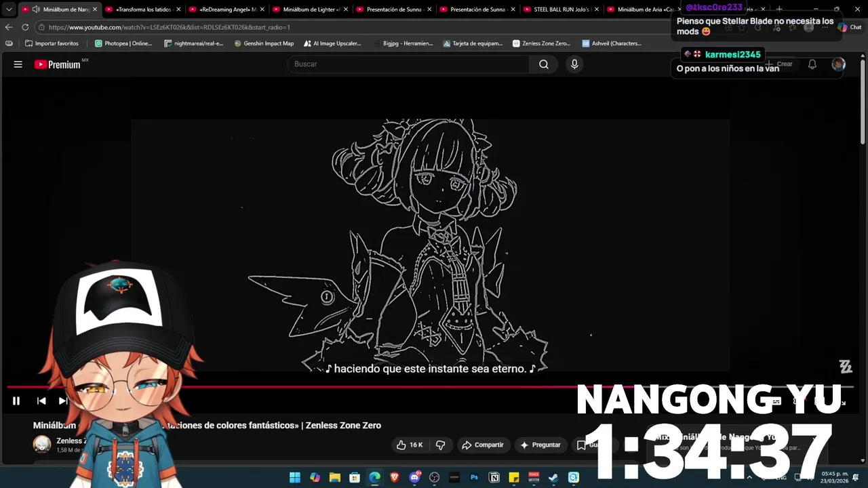Open the Copilot Chat button
This screenshot has height=488, width=868.
(x=849, y=27)
